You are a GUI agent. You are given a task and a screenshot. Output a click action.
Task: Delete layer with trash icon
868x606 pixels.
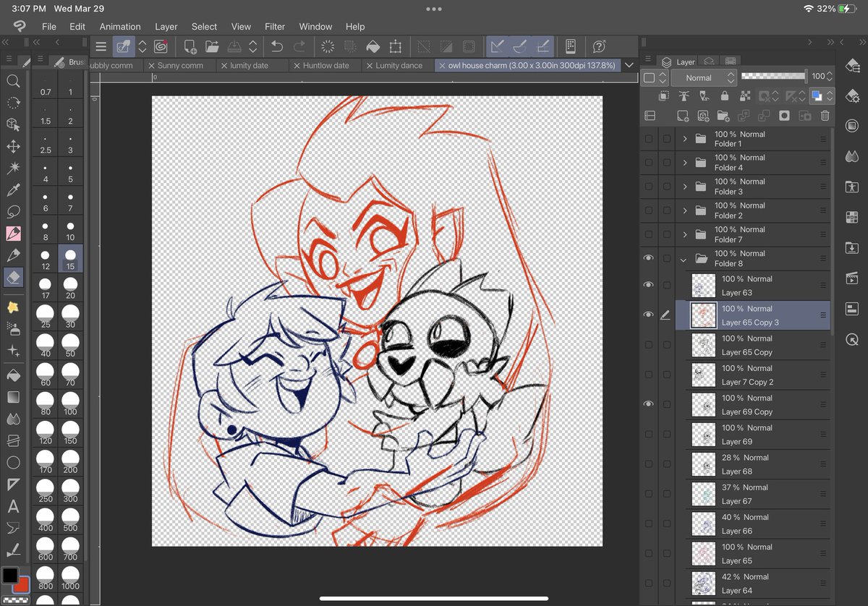pos(825,116)
